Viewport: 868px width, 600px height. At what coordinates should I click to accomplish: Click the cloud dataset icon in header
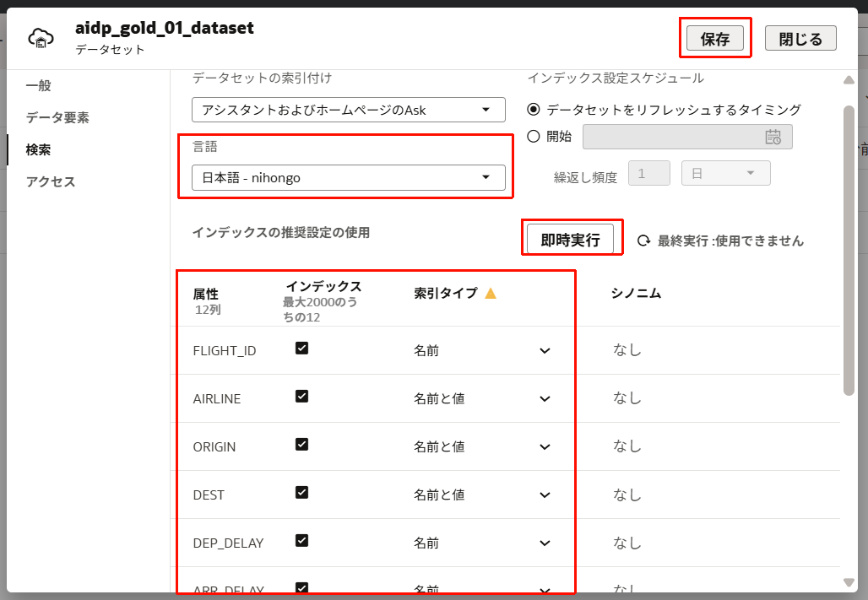click(x=41, y=38)
